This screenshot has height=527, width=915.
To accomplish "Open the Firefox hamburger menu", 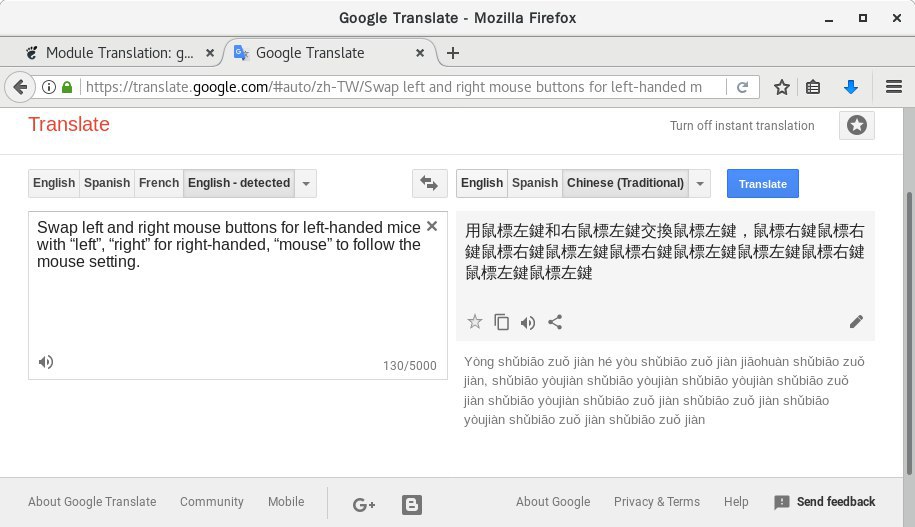I will click(894, 87).
